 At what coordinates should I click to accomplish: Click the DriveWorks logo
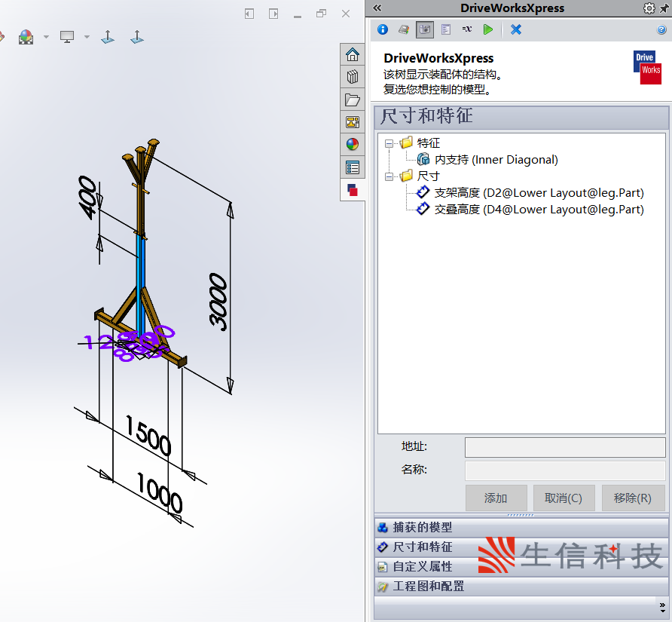coord(647,67)
